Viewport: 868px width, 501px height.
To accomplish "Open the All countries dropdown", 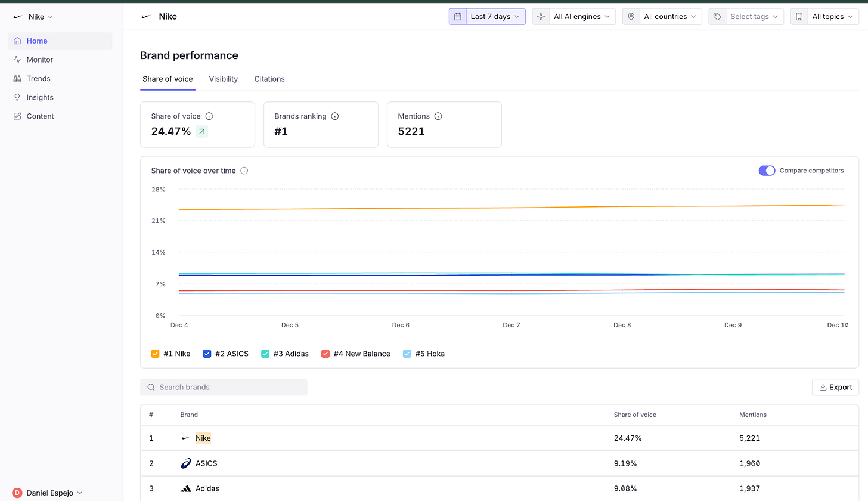I will (x=662, y=17).
